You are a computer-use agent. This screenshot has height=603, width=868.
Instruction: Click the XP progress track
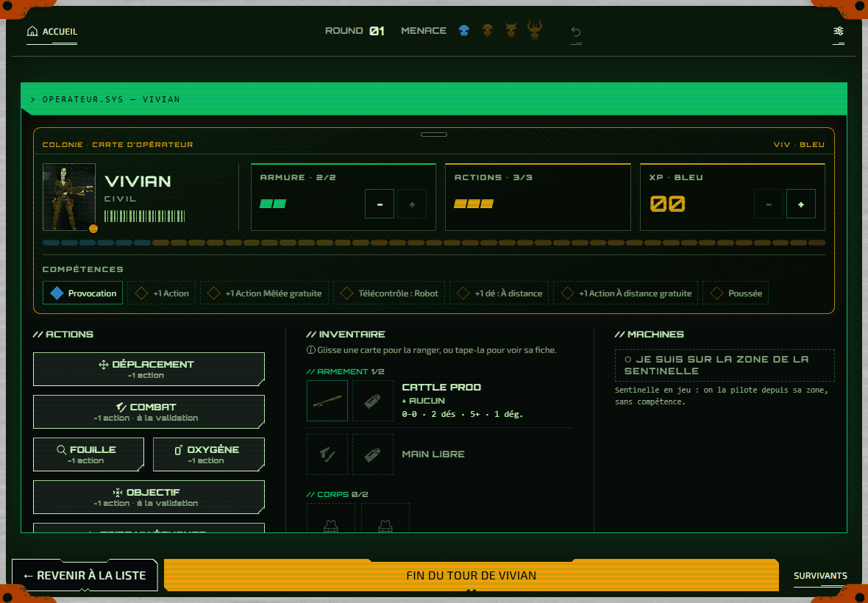point(434,243)
